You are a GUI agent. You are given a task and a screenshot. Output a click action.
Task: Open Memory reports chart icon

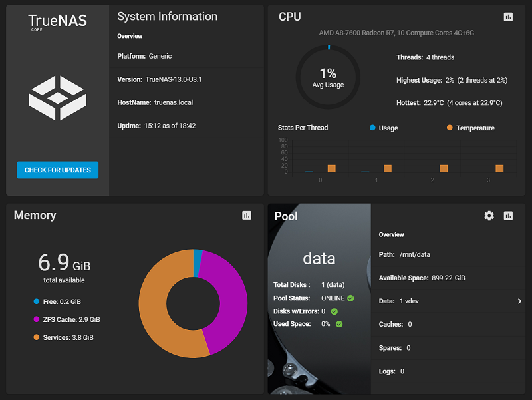[247, 216]
